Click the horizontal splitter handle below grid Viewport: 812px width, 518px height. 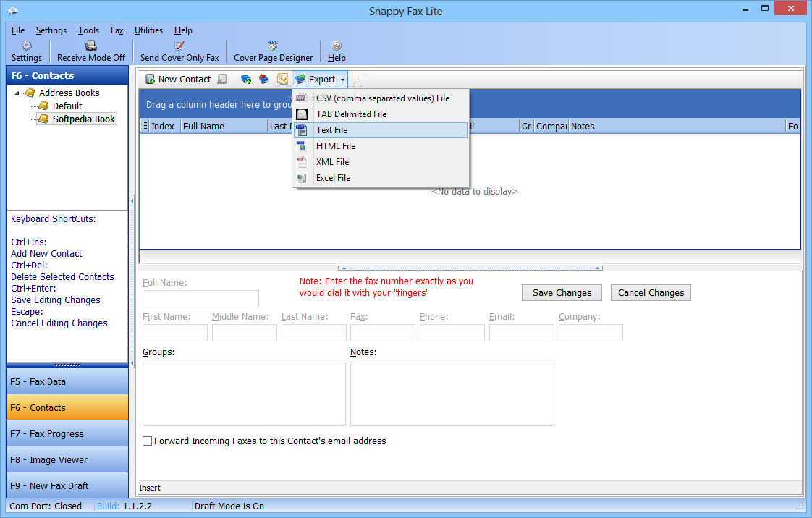coord(470,268)
